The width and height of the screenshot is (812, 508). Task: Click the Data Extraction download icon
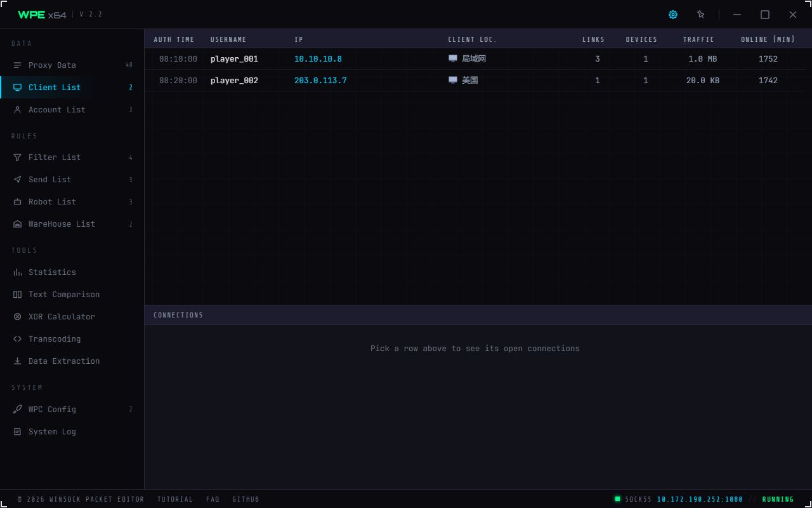click(18, 361)
